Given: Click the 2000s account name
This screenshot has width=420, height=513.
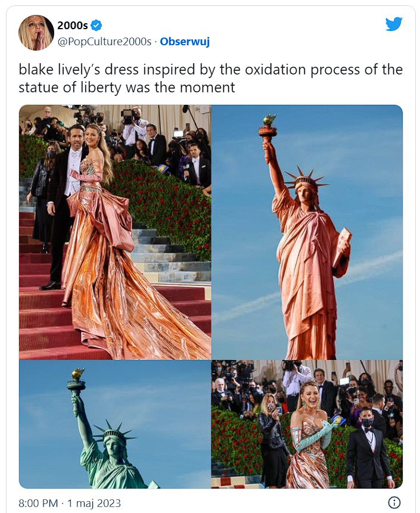Looking at the screenshot, I should (73, 25).
